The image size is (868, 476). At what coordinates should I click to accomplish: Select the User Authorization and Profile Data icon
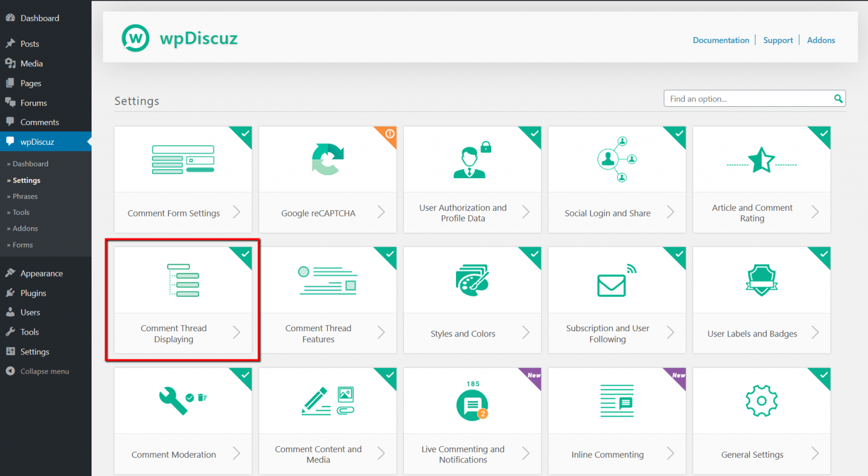pyautogui.click(x=472, y=159)
